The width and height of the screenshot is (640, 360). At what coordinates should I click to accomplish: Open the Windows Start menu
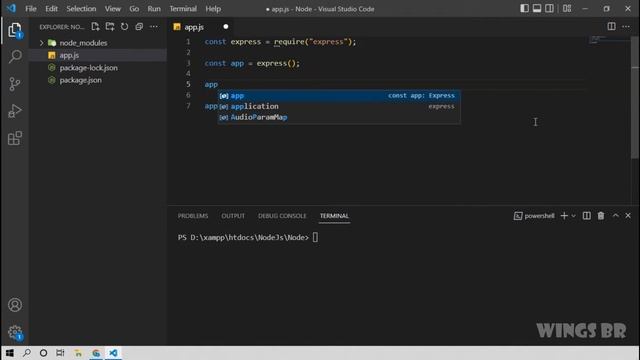point(9,353)
